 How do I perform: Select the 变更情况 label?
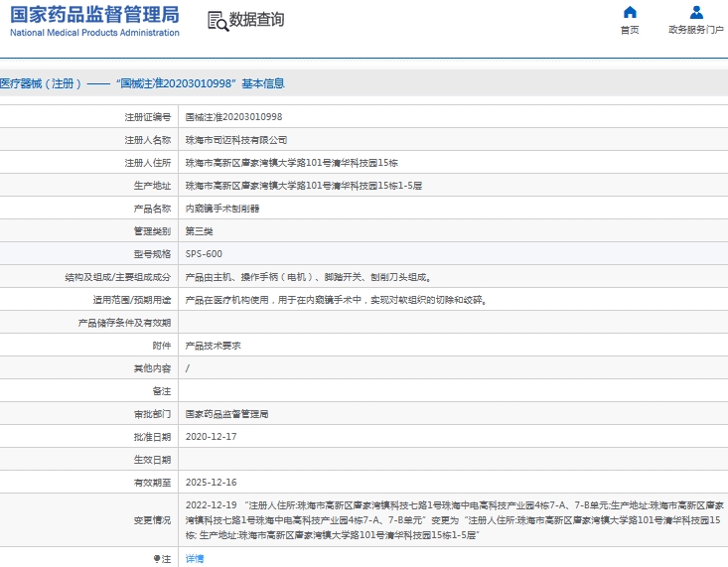click(x=152, y=520)
